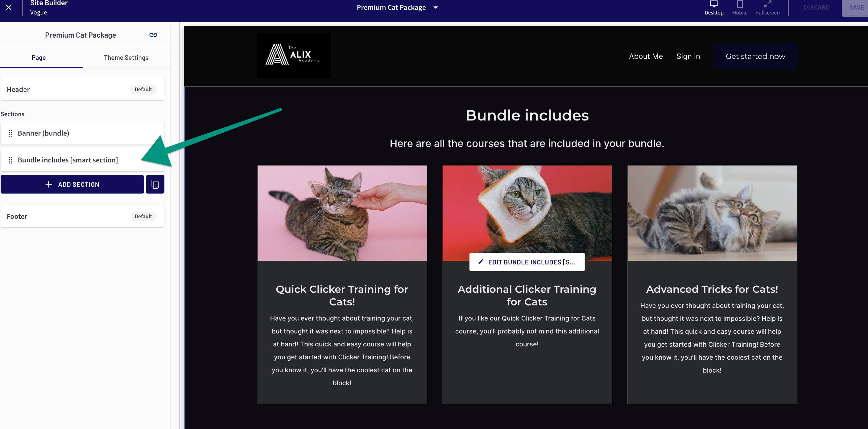The image size is (868, 429).
Task: Click the Save button
Action: tap(856, 7)
